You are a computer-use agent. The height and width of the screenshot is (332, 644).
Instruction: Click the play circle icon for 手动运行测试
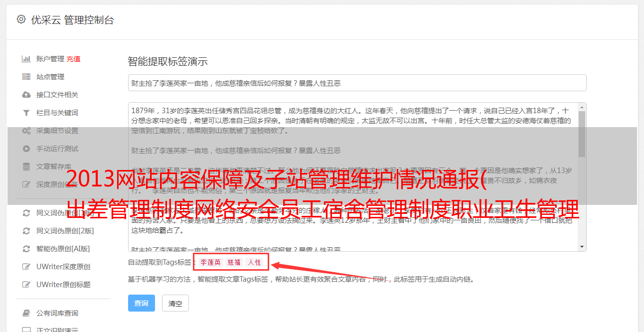click(26, 149)
